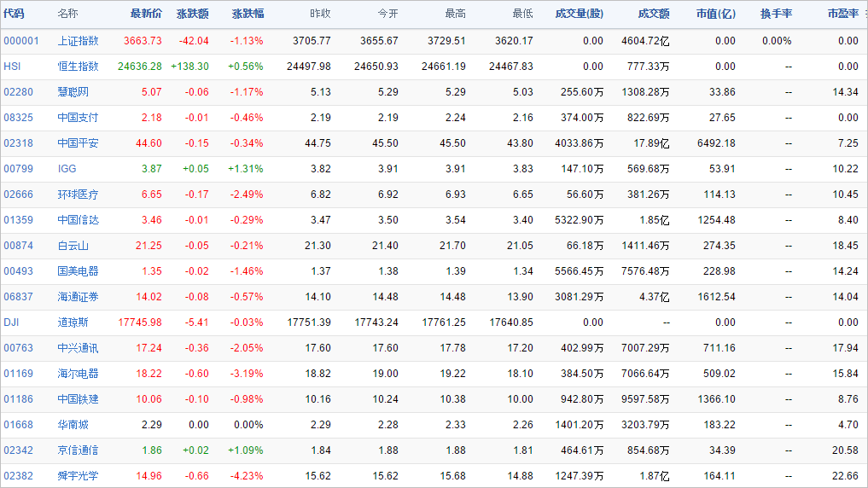
Task: Open 海尔电器 stock link
Action: pos(78,374)
